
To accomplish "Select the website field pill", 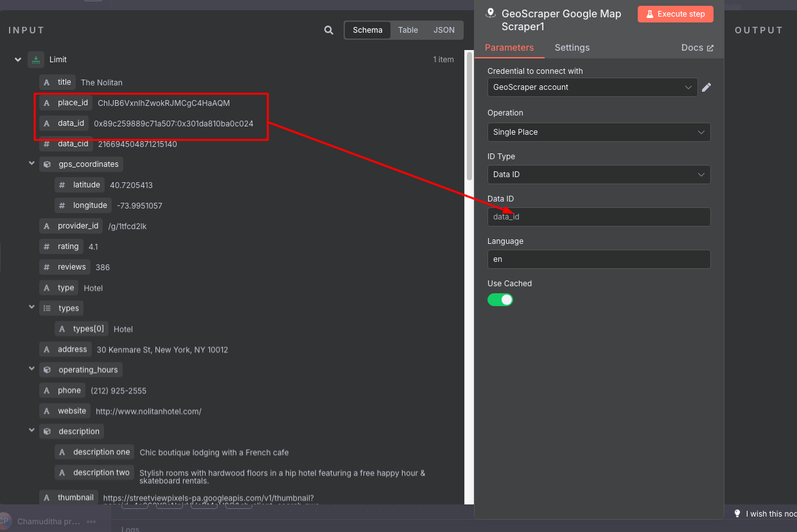I will tap(64, 411).
